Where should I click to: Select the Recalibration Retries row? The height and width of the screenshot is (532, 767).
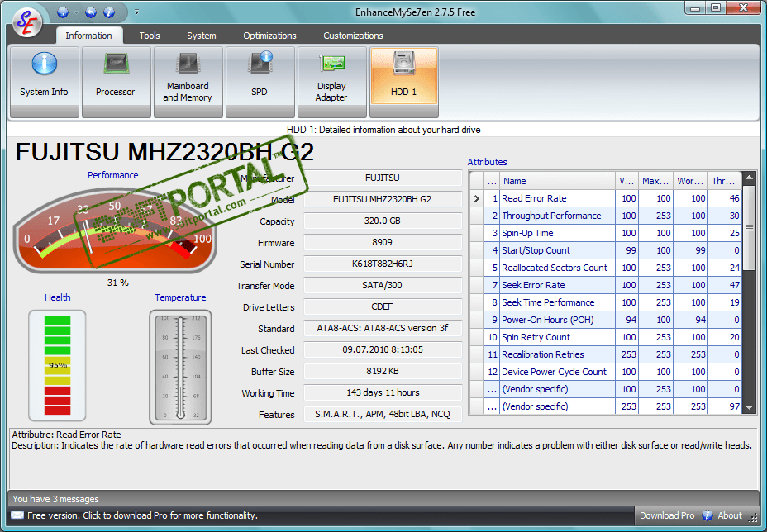pos(606,354)
